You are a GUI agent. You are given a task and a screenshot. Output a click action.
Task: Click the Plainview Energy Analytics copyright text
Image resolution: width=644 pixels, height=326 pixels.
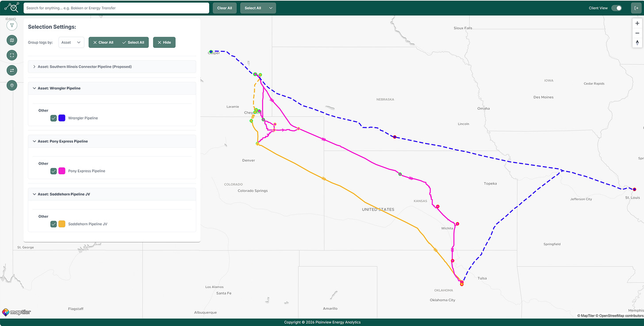(322, 322)
